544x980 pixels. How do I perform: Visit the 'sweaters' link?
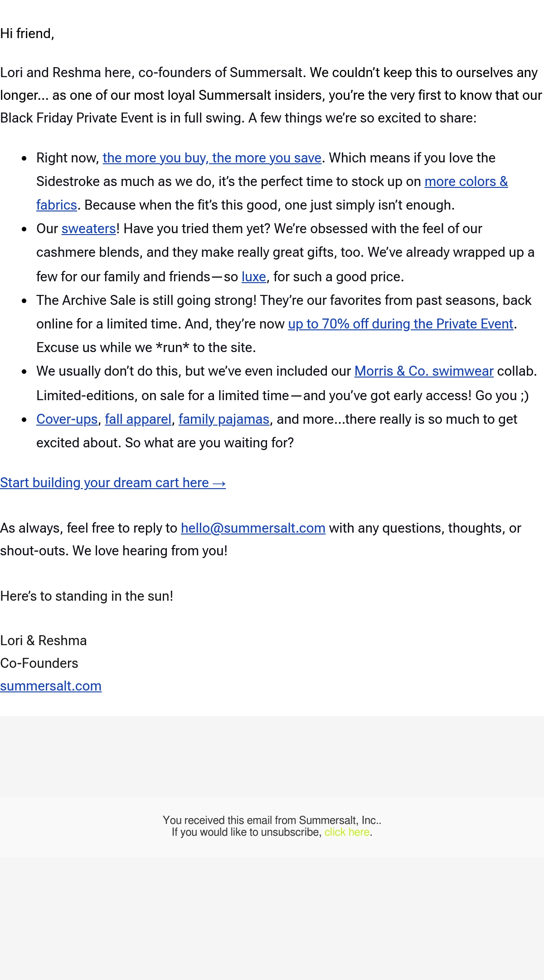coord(89,229)
